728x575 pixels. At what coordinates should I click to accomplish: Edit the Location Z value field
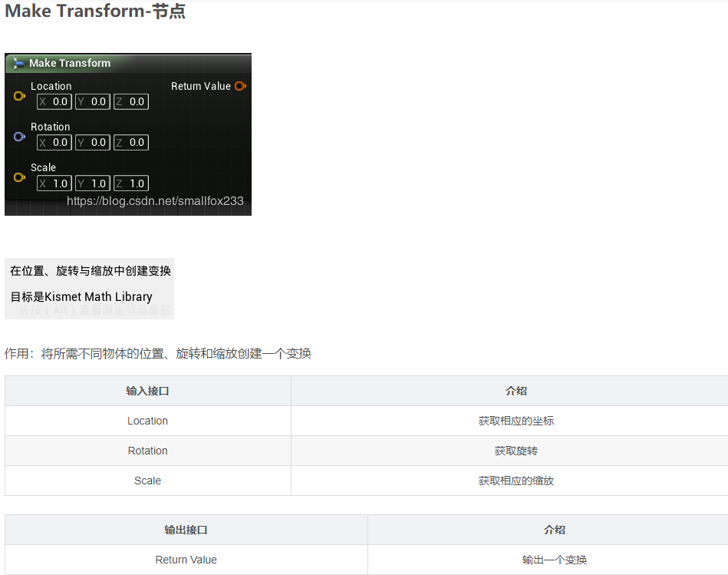[x=131, y=101]
